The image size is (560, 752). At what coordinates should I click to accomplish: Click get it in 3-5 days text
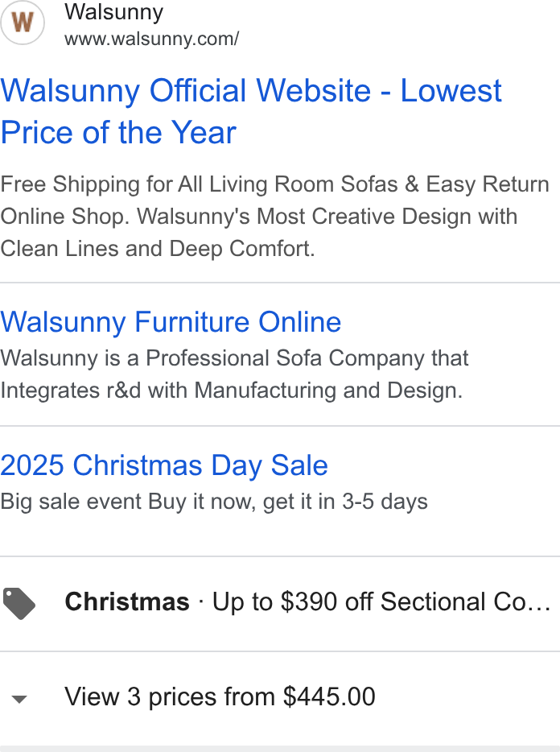pyautogui.click(x=345, y=502)
